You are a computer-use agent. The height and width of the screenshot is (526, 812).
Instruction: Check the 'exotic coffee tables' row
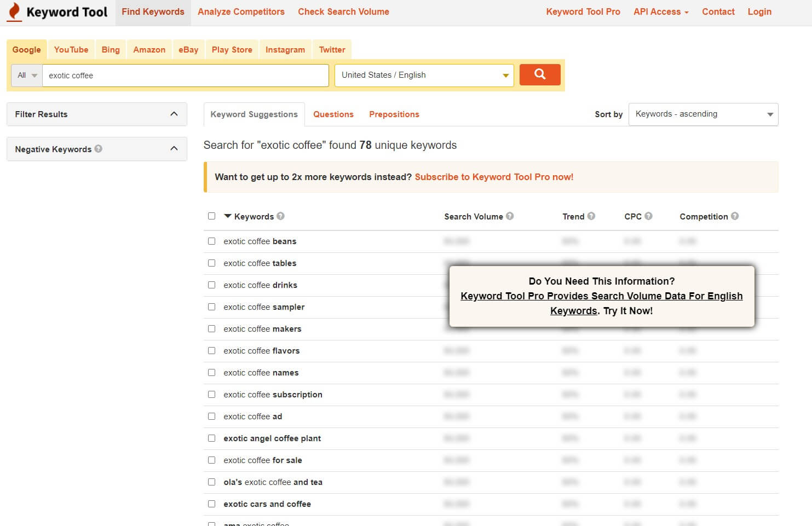[x=211, y=263]
